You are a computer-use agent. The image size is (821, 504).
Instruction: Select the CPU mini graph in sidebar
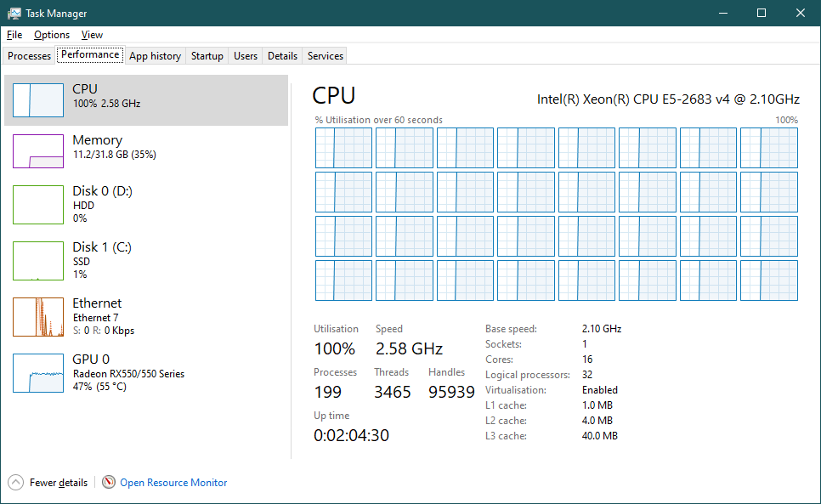[38, 100]
